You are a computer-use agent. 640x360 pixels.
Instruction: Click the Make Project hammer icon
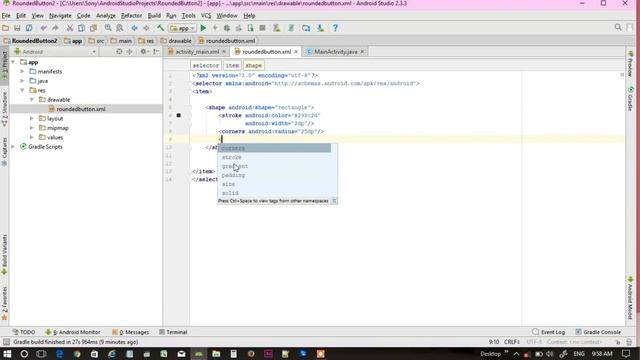160,28
